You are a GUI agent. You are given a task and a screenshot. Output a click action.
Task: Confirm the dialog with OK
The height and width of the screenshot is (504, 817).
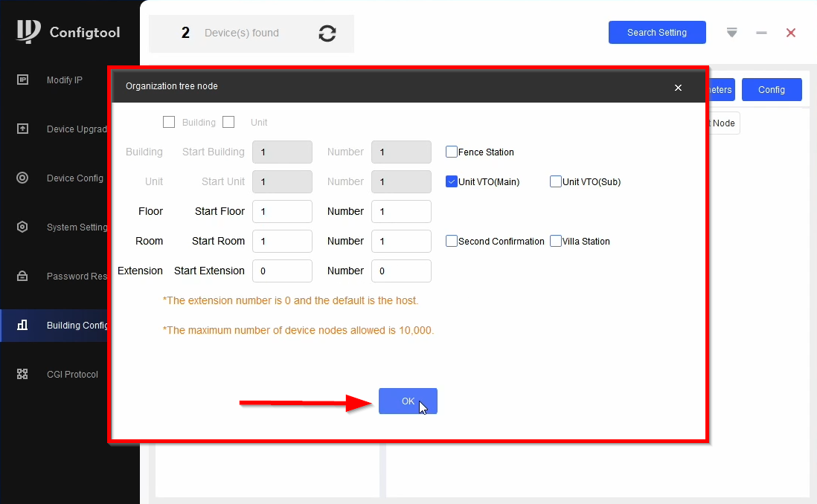[408, 401]
